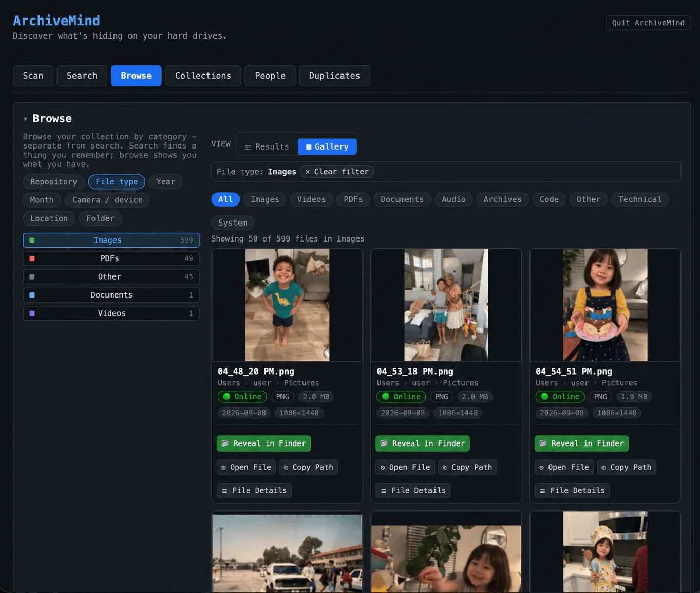Viewport: 700px width, 593px height.
Task: Browse by Folder category
Action: click(x=100, y=218)
